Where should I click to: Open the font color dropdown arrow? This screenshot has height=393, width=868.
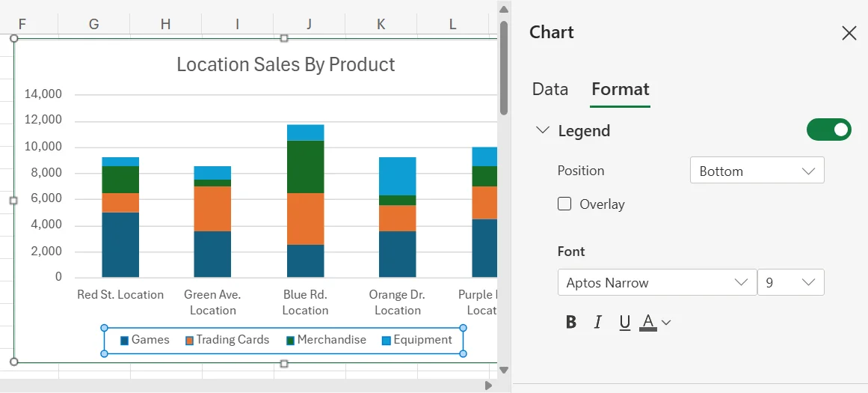(x=666, y=323)
